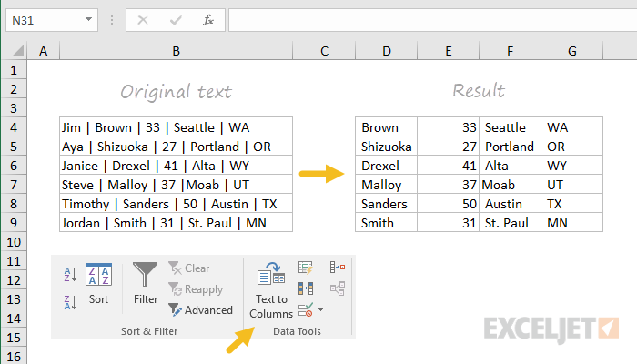The image size is (637, 364).
Task: Click cell 'Aya | Shizuoka | 27 | Portland | OR'
Action: coord(176,147)
